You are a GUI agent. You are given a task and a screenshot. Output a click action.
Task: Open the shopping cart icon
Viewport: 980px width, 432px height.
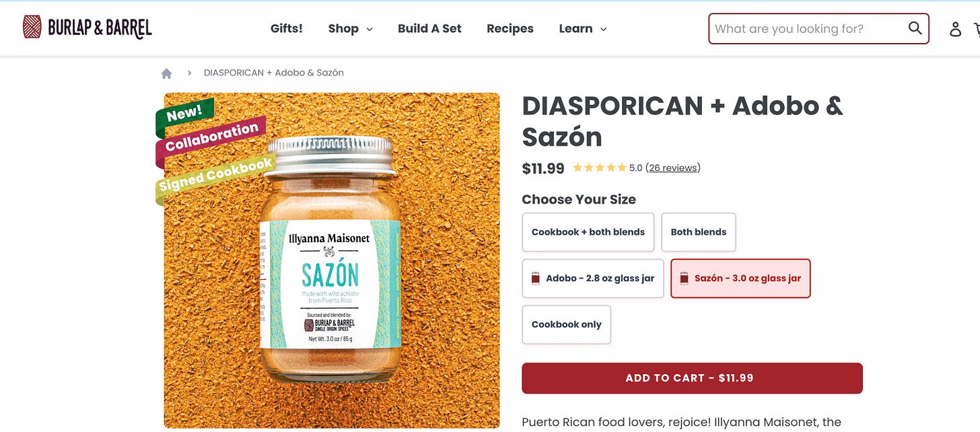click(977, 29)
